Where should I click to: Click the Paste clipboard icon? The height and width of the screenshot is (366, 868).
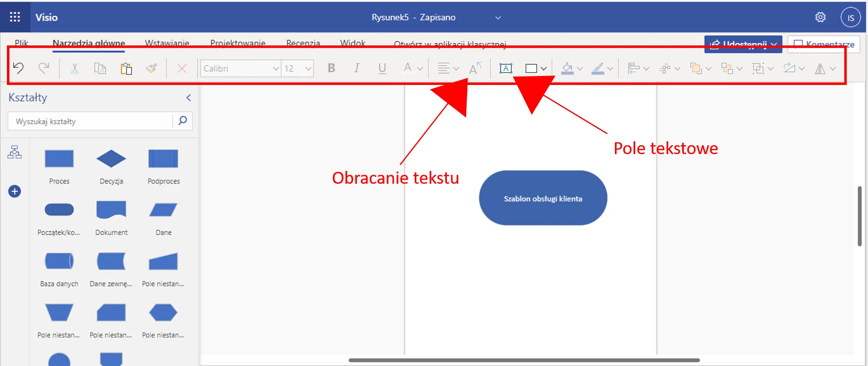tap(126, 68)
